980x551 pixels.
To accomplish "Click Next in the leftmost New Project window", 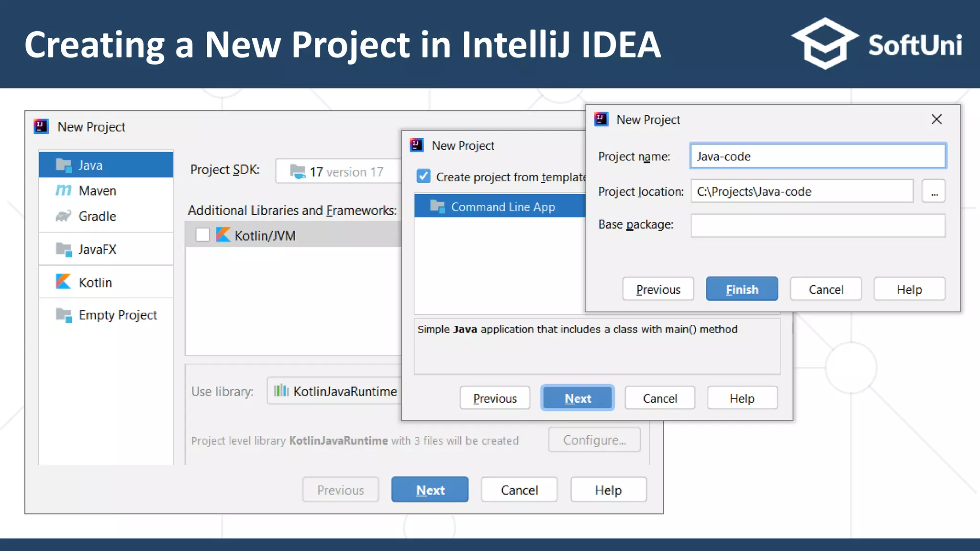I will pyautogui.click(x=430, y=489).
